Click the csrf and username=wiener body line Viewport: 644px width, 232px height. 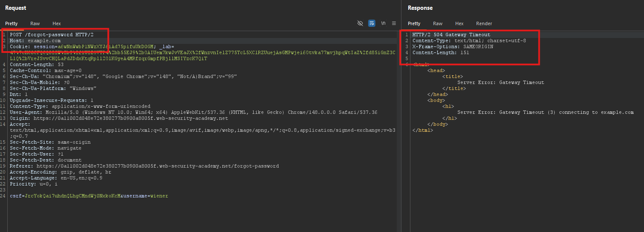point(89,196)
